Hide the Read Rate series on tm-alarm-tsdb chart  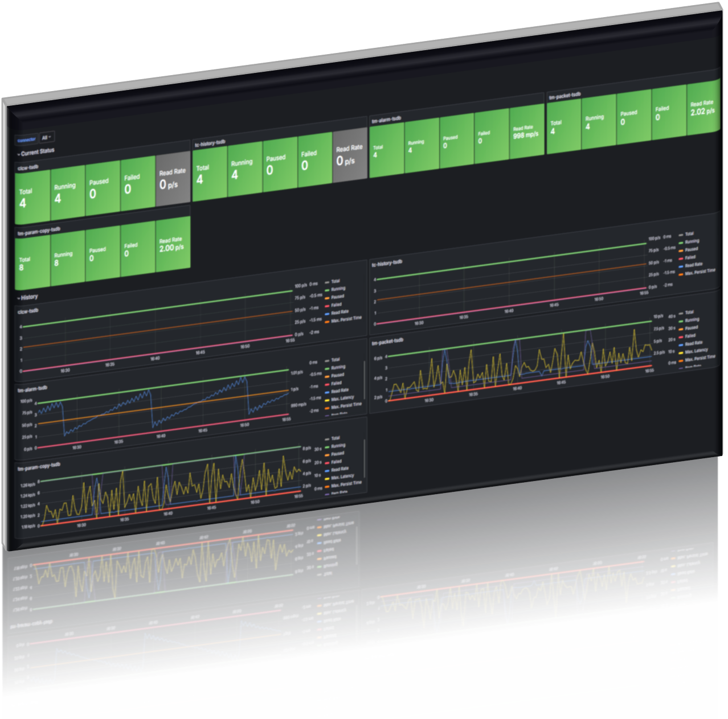pos(339,391)
